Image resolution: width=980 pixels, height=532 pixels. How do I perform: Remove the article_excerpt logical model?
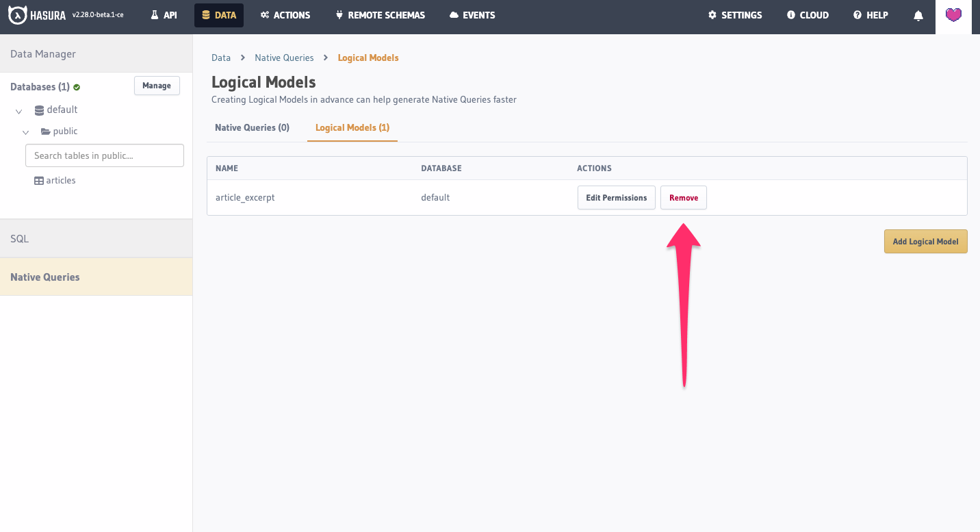tap(683, 198)
